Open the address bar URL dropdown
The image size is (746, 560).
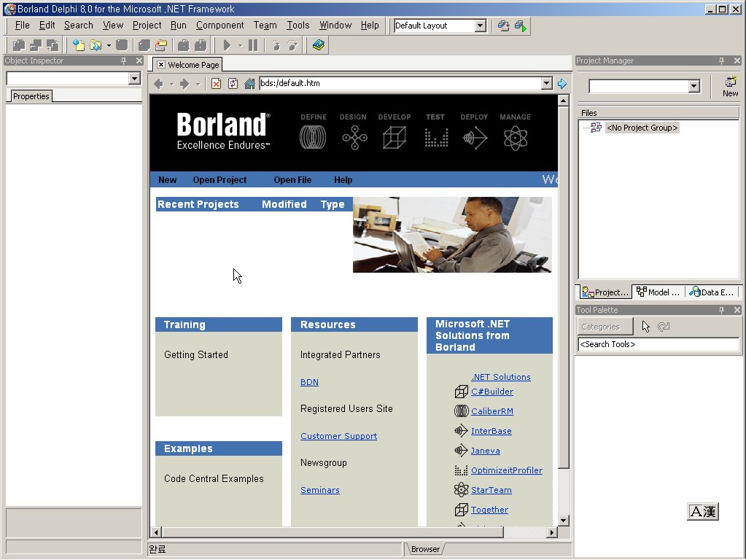[547, 84]
